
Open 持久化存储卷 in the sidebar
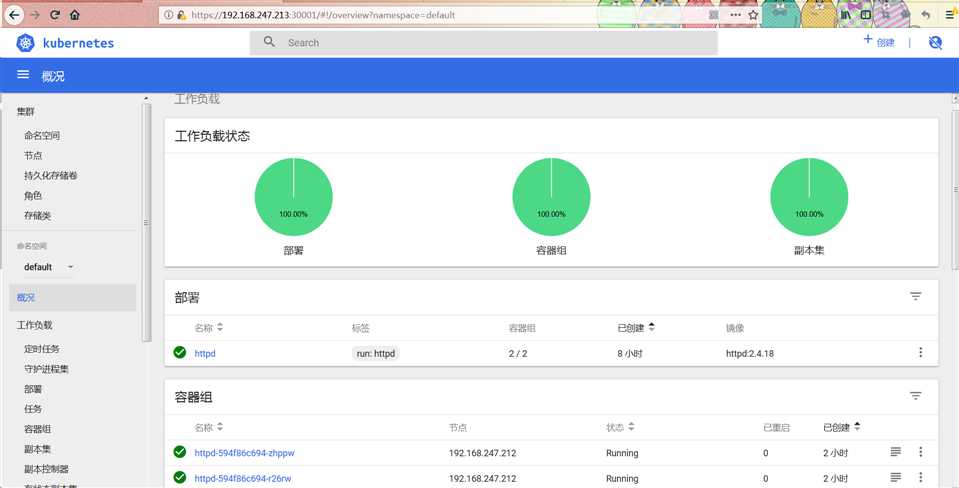coord(51,176)
